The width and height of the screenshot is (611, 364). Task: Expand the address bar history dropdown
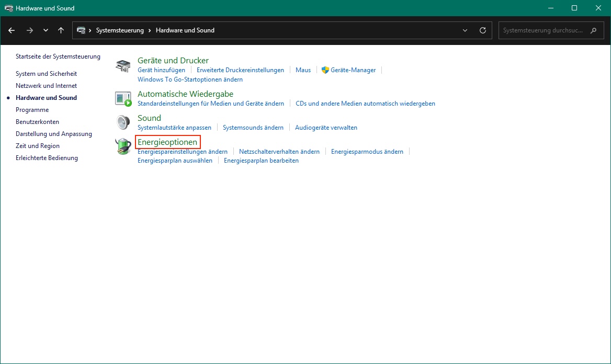[465, 30]
